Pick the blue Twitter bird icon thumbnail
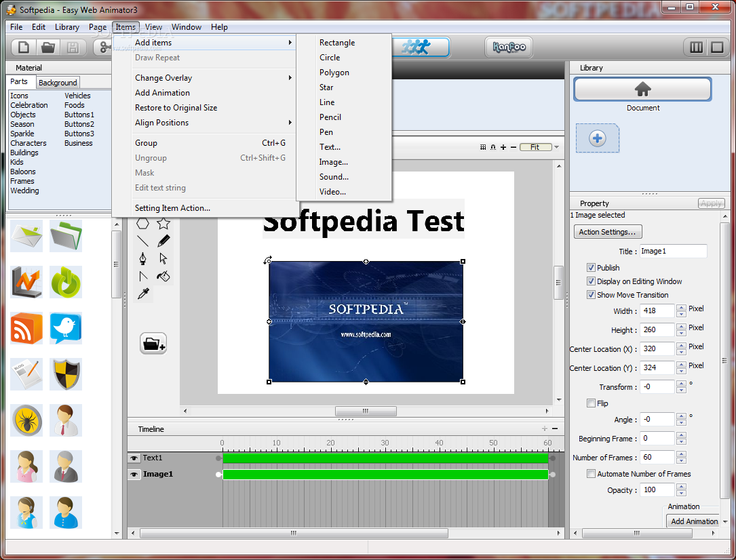 click(x=66, y=328)
